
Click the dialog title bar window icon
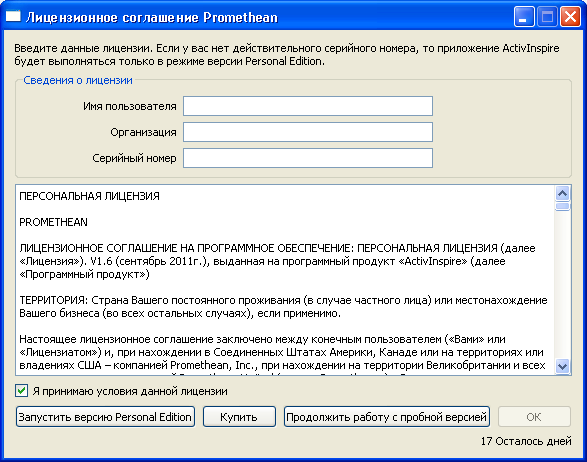click(13, 16)
